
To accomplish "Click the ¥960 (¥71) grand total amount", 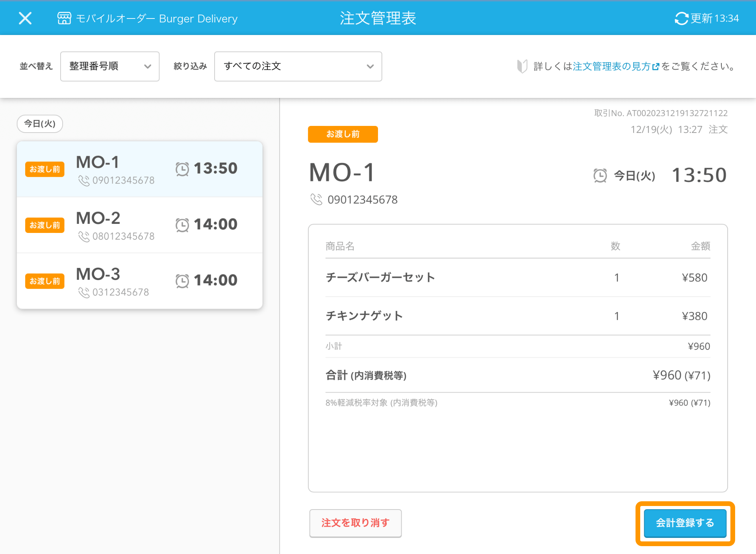I will (x=682, y=375).
